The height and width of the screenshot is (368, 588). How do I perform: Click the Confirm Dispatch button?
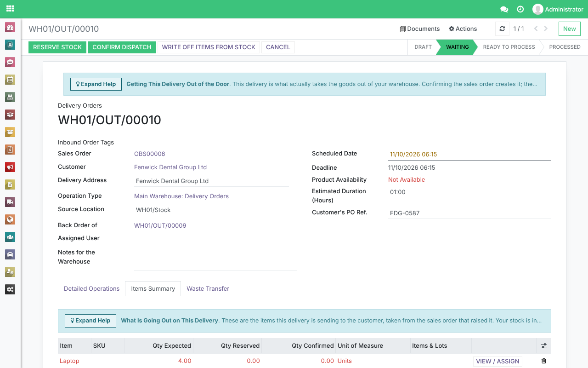(122, 47)
